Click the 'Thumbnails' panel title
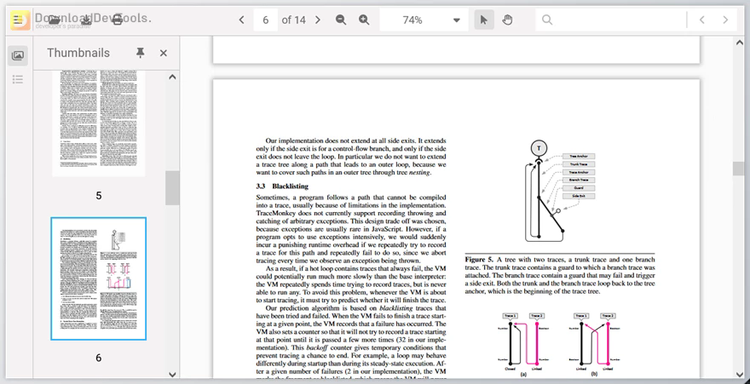 [x=78, y=53]
